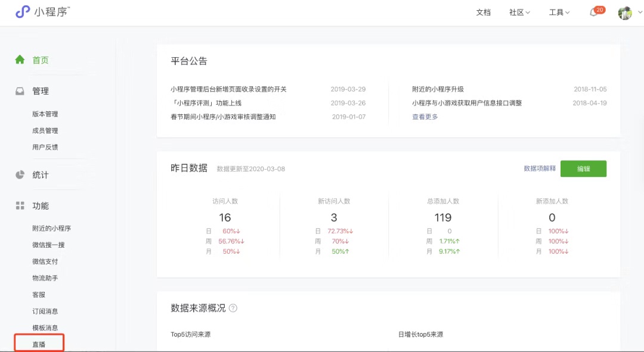
Task: Select the 首页 home icon in sidebar
Action: [x=20, y=60]
